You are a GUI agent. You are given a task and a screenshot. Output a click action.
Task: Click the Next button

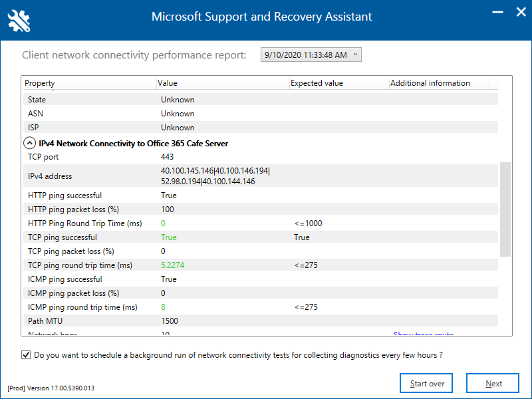[x=493, y=384]
